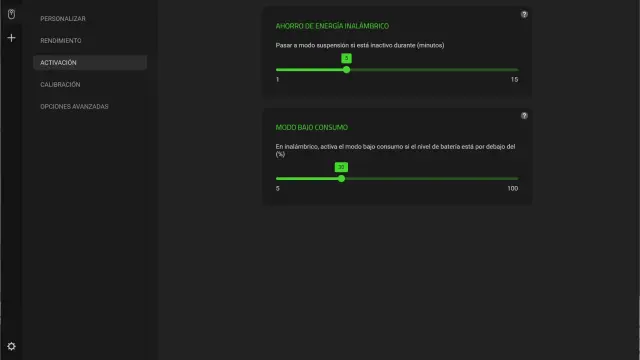Screen dimensions: 640x360
Task: Click the 5 minimum label of battery slider
Action: [x=278, y=189]
